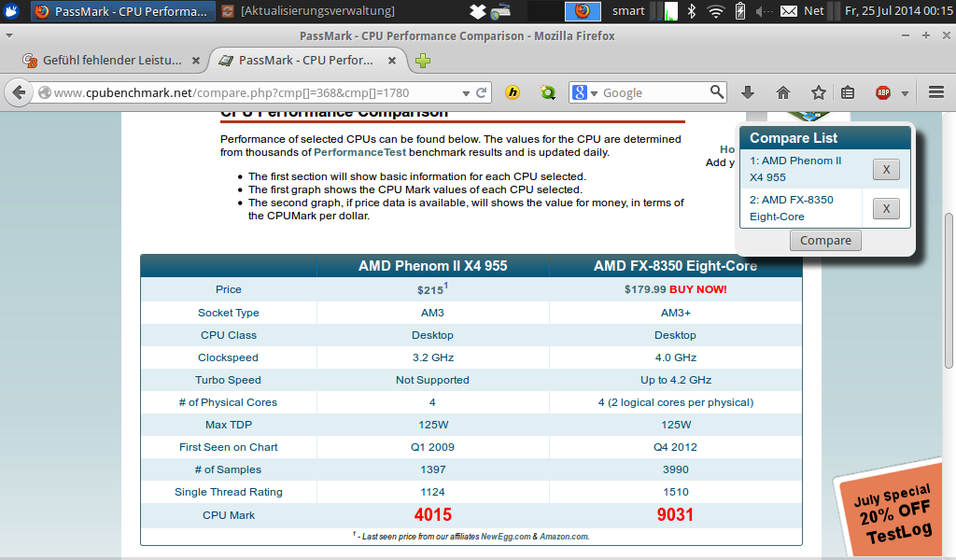Click the muted volume tray icon

coord(764,11)
